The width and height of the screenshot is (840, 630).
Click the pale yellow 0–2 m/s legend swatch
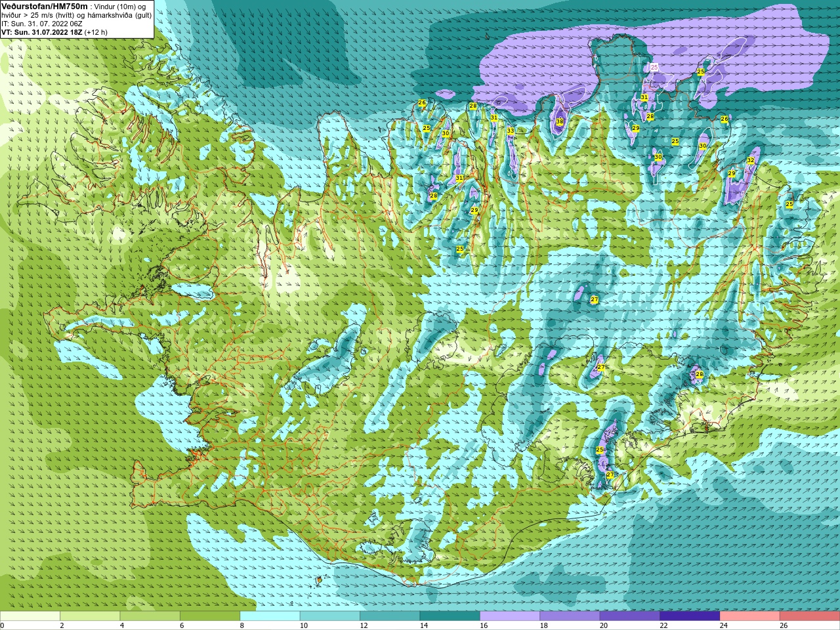click(30, 616)
